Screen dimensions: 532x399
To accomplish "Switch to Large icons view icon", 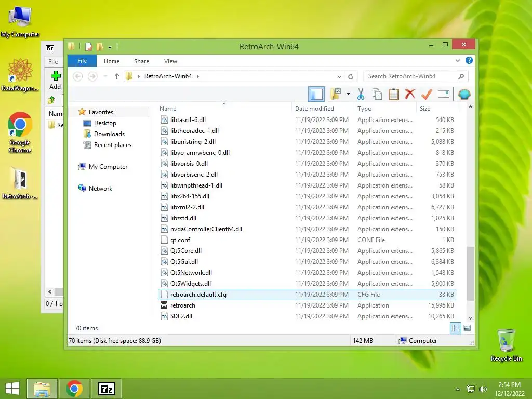I will (x=467, y=328).
